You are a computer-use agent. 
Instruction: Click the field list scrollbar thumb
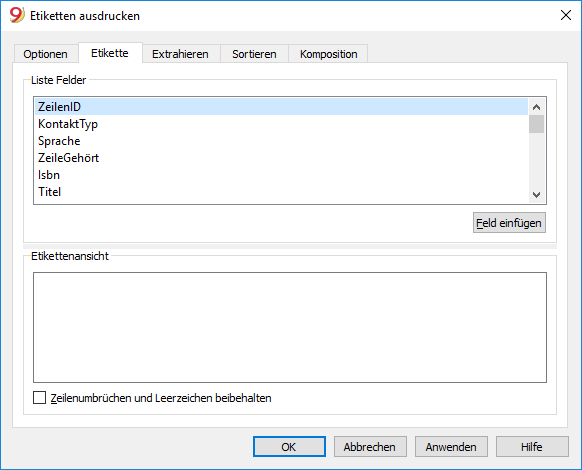point(536,124)
